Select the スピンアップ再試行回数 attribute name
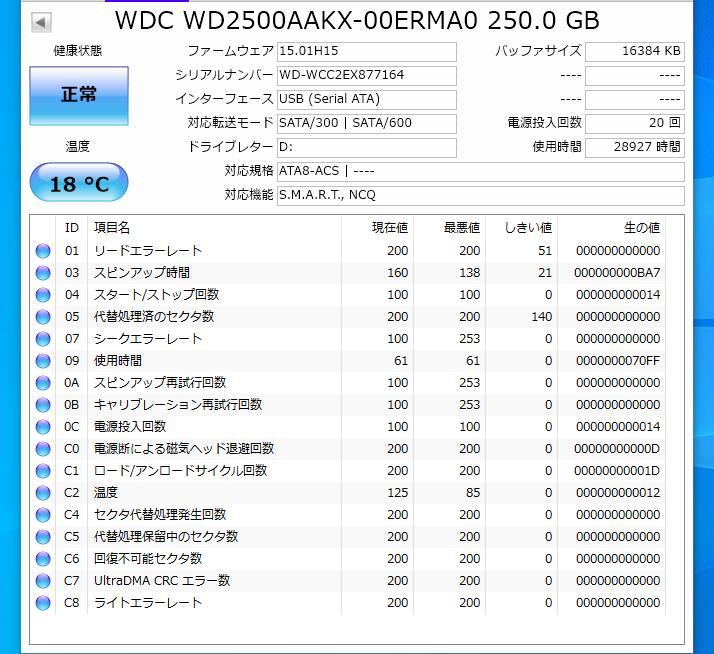 tap(160, 383)
